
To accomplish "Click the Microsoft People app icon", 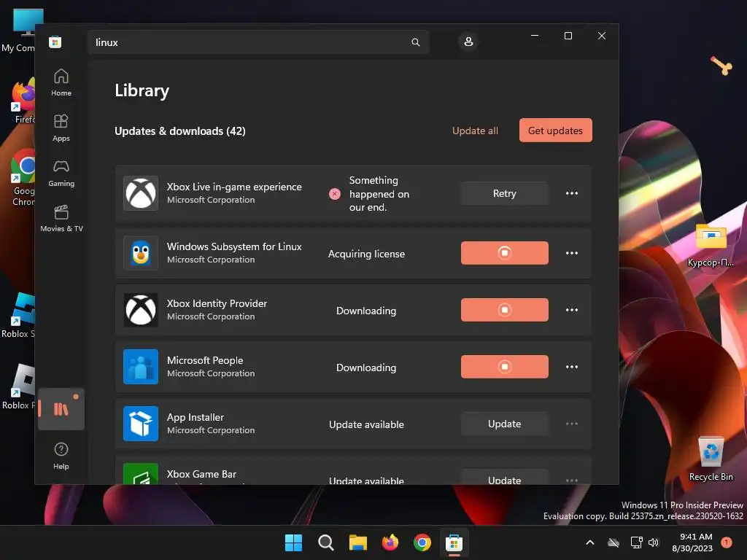I will coord(141,367).
